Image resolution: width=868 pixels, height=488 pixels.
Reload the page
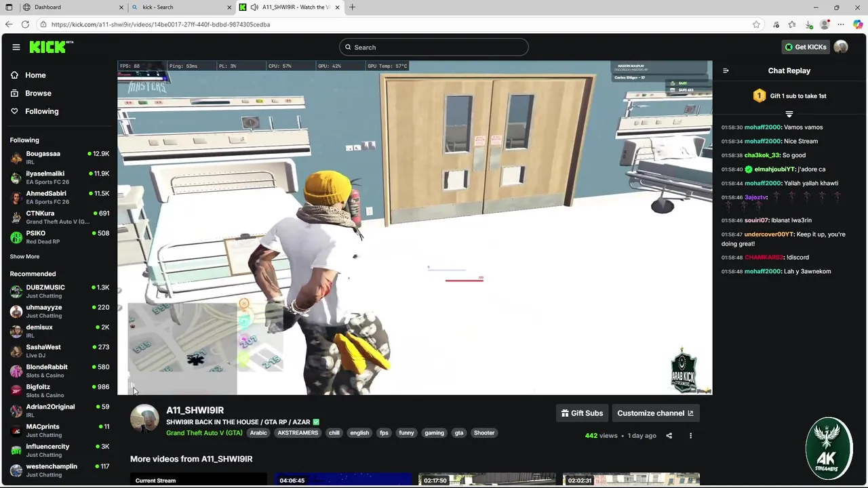25,24
